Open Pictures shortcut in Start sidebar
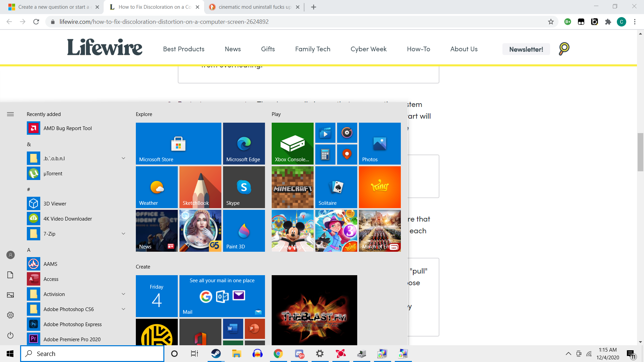This screenshot has width=644, height=362. point(10,295)
